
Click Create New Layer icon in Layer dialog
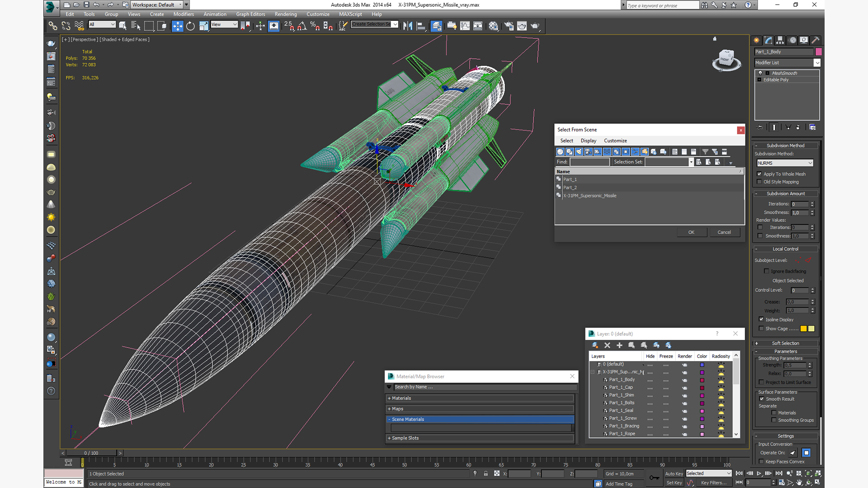coord(595,345)
